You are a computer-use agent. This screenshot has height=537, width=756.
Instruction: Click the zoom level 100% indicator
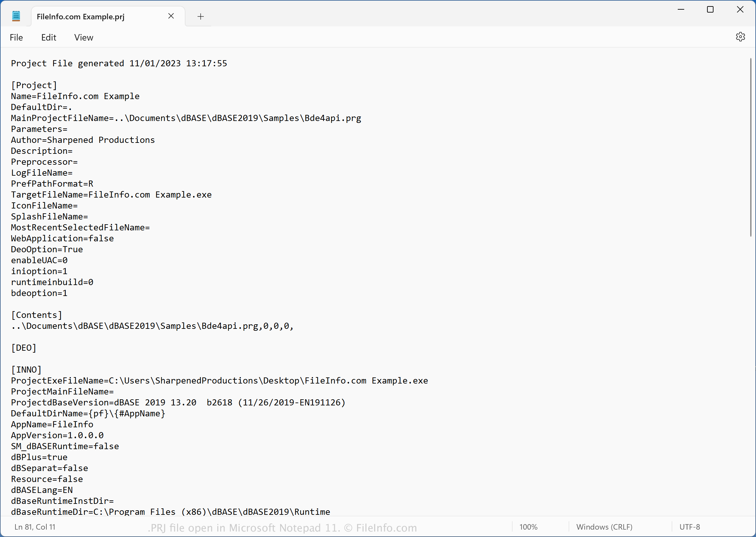(x=530, y=526)
